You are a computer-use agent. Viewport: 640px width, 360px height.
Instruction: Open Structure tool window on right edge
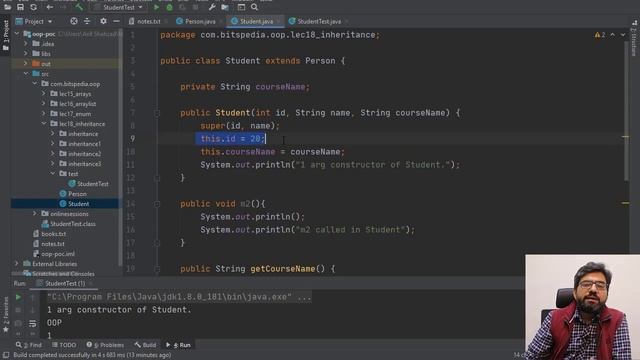click(x=634, y=38)
